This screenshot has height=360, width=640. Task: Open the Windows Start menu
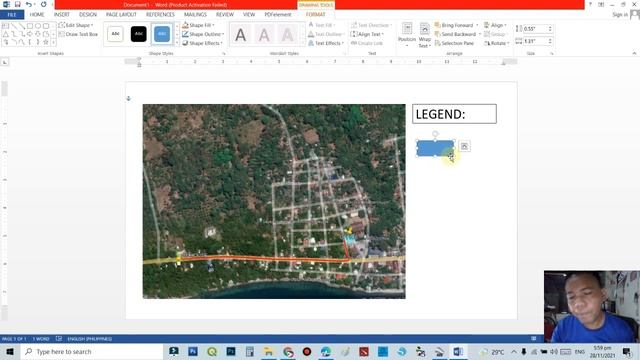coord(10,351)
